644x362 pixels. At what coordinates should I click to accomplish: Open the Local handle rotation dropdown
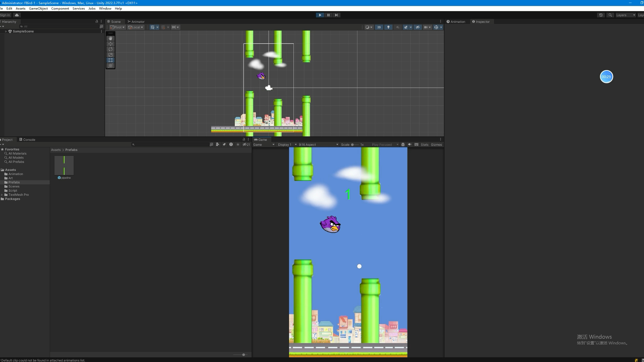[136, 27]
